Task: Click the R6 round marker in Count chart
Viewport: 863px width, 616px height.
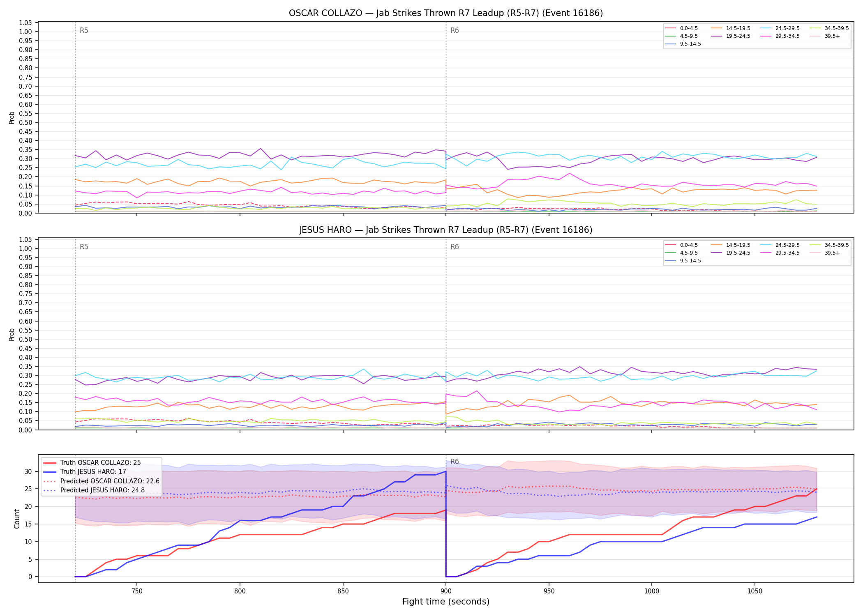Action: click(x=455, y=462)
